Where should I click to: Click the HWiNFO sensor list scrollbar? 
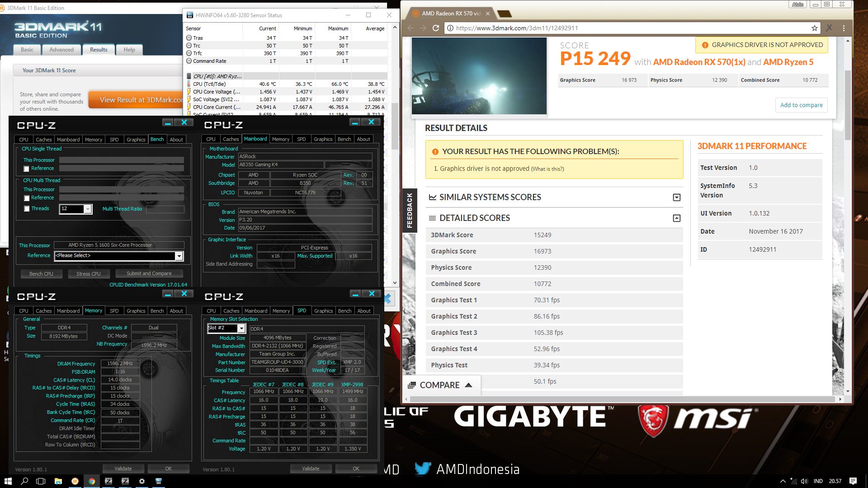pos(395,127)
